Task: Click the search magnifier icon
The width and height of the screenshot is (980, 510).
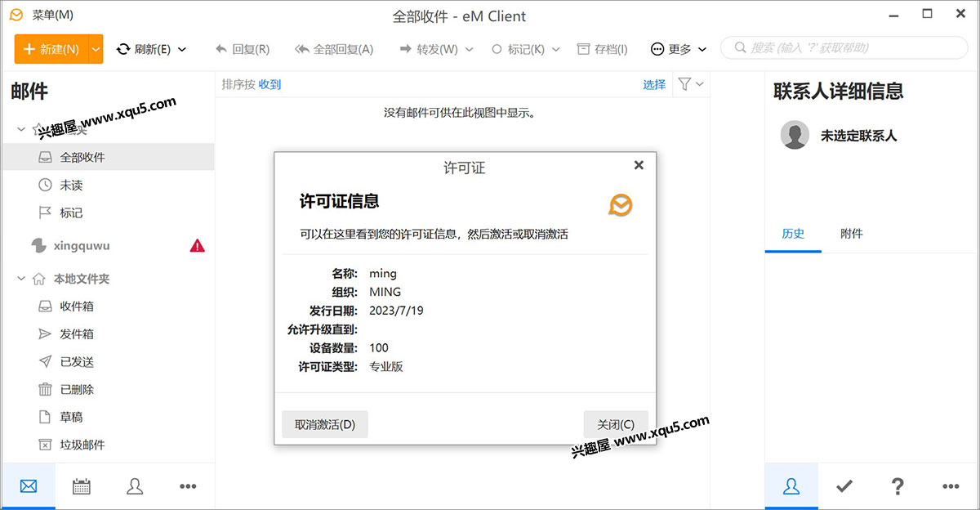Action: pyautogui.click(x=740, y=48)
